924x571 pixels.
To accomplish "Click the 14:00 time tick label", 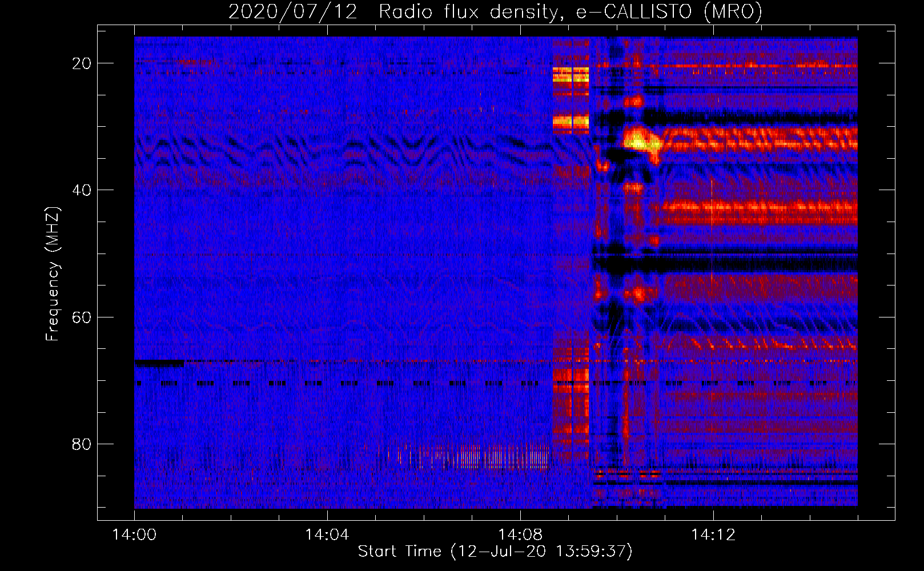I will click(134, 535).
